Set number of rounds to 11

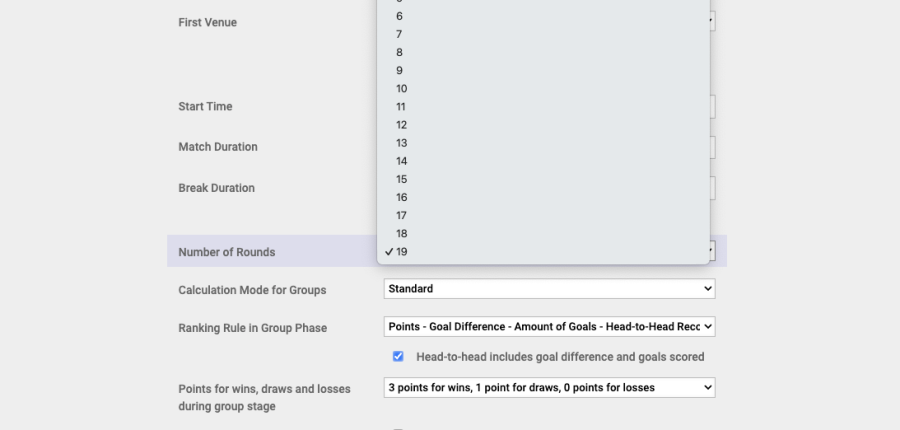[402, 107]
